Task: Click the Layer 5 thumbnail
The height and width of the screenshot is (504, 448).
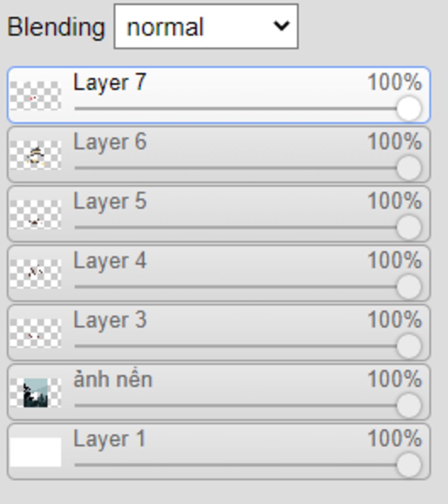Action: coord(35,214)
